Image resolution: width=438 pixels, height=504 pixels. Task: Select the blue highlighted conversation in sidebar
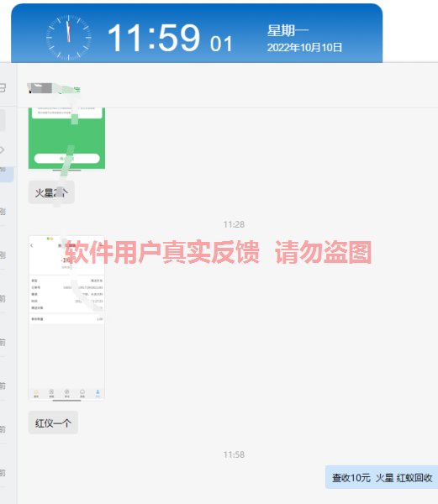point(7,175)
